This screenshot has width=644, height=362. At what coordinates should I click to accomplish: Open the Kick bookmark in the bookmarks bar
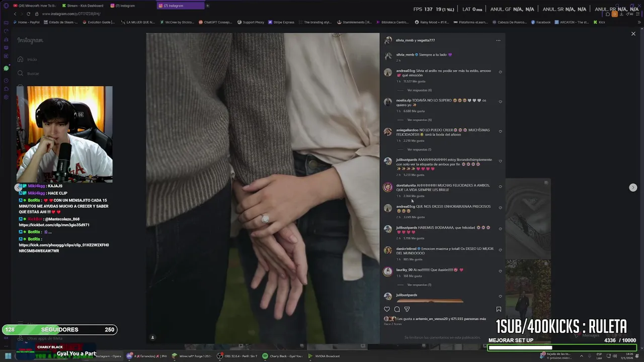[599, 22]
